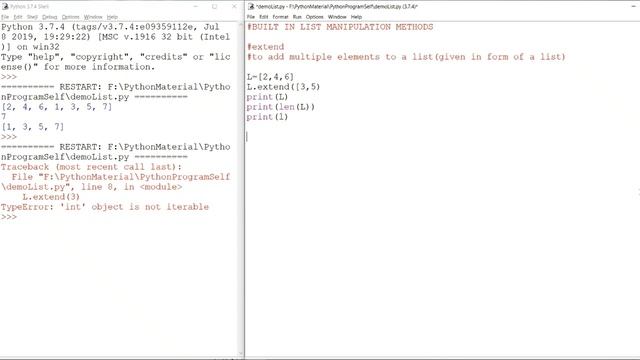The image size is (640, 360).
Task: Open Debug menu in Python Shell window
Action: click(x=50, y=17)
